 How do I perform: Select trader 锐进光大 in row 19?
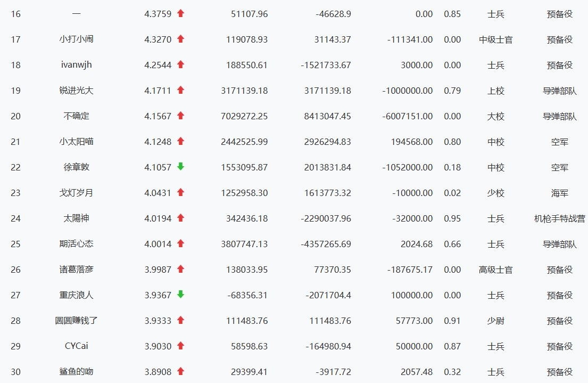[77, 91]
